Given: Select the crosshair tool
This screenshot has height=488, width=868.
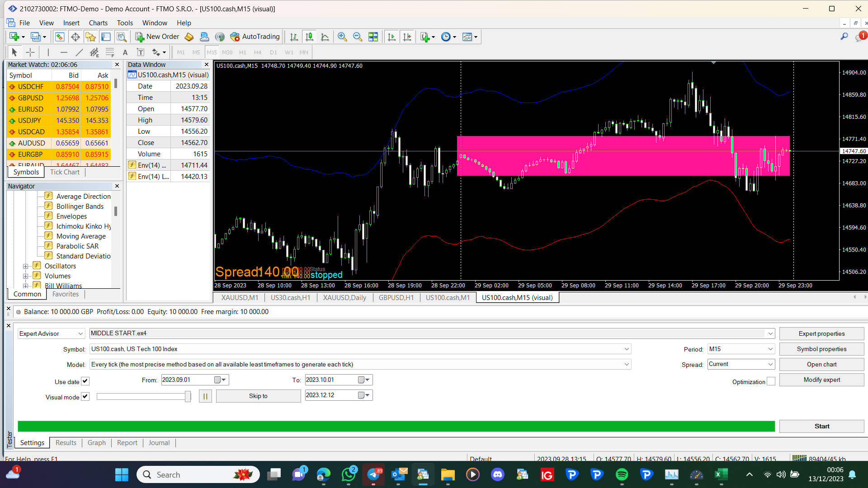Looking at the screenshot, I should 30,52.
